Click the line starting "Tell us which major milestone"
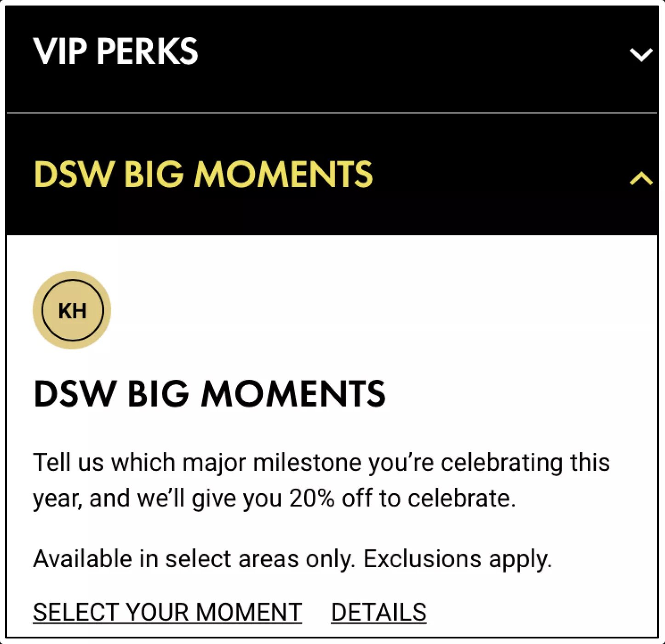Viewport: 665px width, 644px height. coord(321,462)
